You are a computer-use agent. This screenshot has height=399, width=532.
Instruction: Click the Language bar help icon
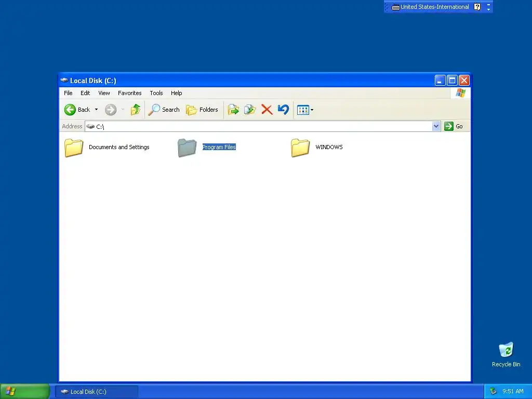[477, 7]
